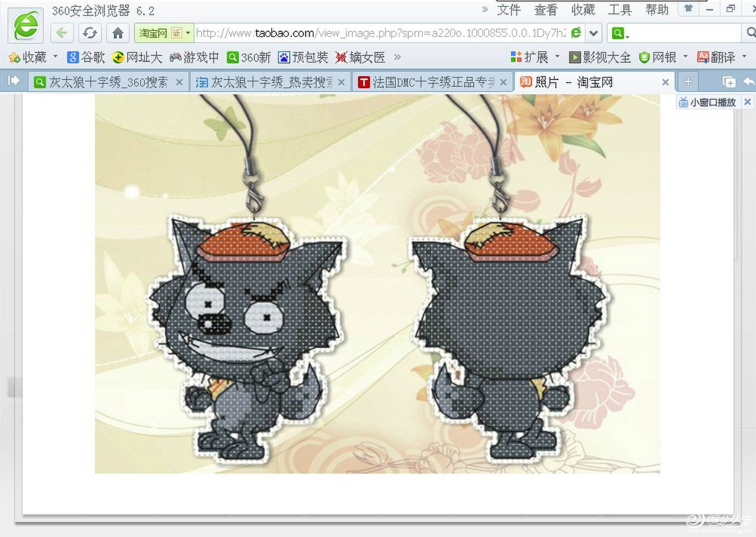756x537 pixels.
Task: Expand the 收藏 favorites dropdown arrow
Action: 55,57
